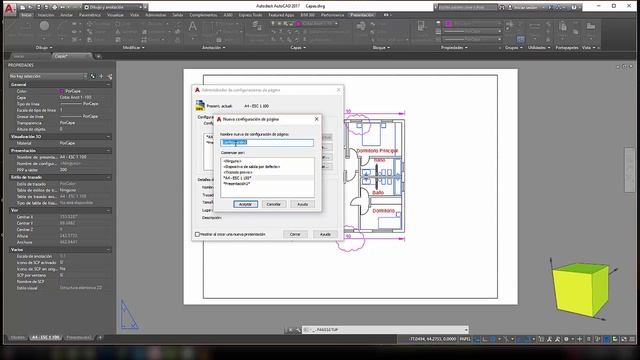Click the Color PorCapa swatch in Propiedades palette
This screenshot has width=640, height=360.
click(62, 91)
